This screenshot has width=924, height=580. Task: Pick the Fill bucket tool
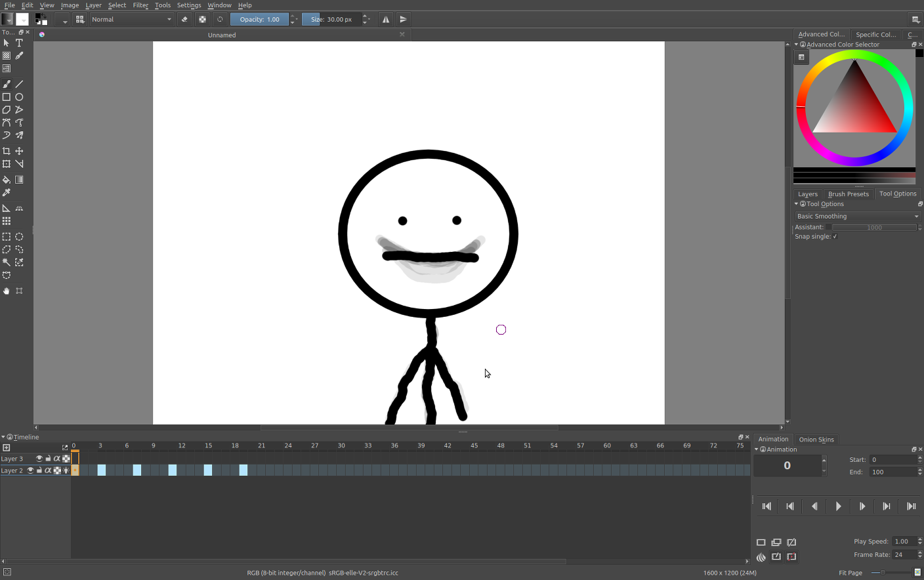[7, 180]
